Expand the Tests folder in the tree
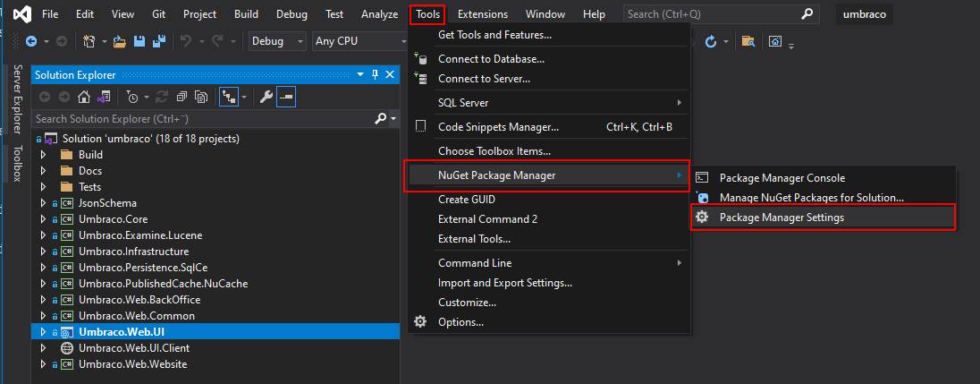 click(42, 187)
